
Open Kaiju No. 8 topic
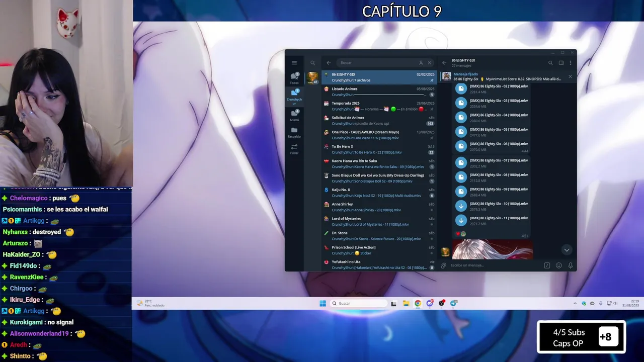[x=379, y=193]
